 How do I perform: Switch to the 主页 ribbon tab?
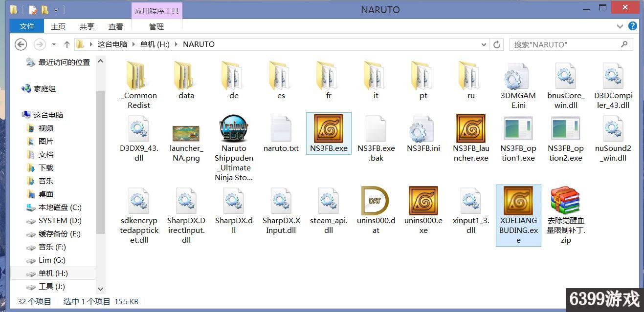click(58, 26)
